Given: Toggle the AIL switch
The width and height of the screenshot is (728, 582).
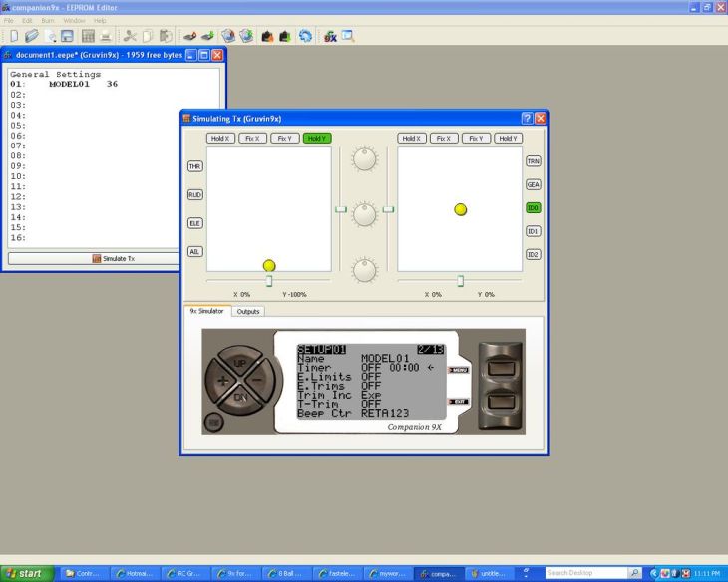Looking at the screenshot, I should (195, 251).
